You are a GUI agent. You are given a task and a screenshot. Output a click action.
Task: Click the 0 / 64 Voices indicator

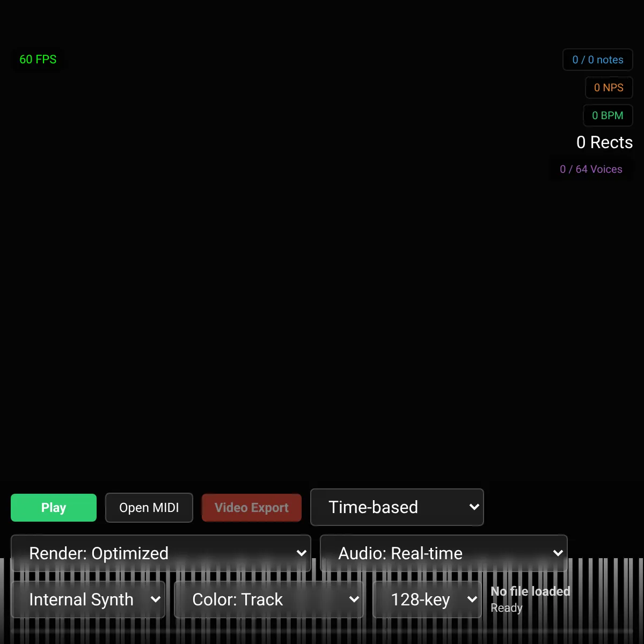(590, 169)
